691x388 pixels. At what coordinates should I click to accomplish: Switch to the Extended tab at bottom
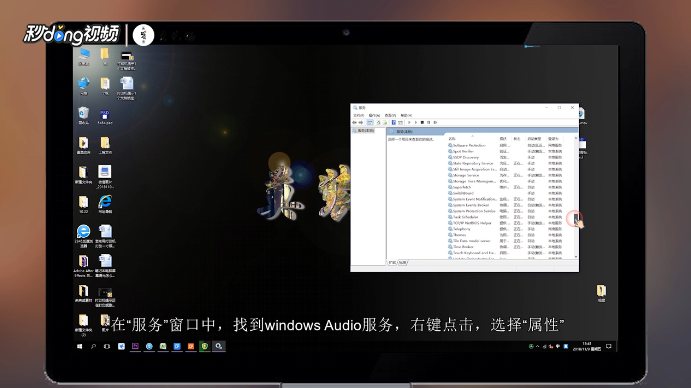coord(392,262)
